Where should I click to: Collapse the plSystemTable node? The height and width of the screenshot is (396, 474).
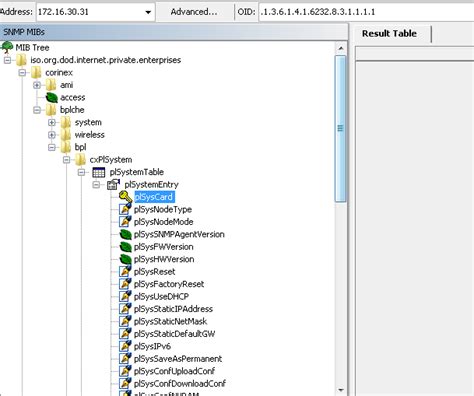tap(81, 172)
